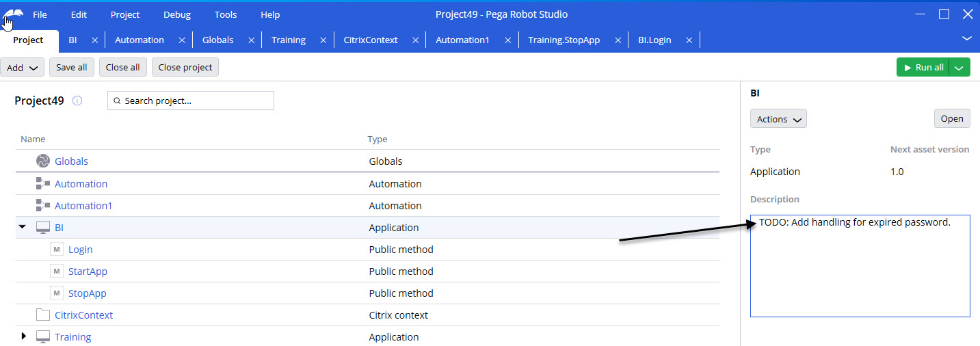The image size is (980, 346).
Task: Switch to the Training tab
Action: [289, 40]
